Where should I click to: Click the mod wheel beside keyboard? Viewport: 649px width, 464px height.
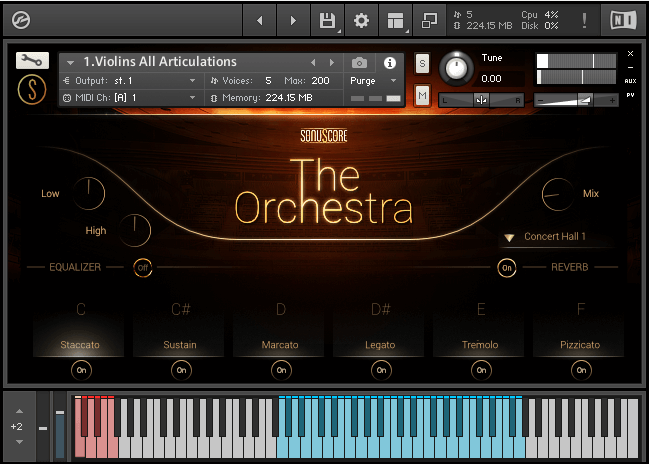tap(60, 427)
